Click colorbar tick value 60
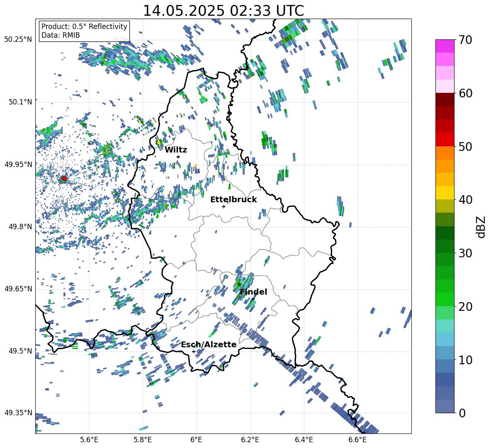Viewport: 491px width, 448px height. coord(466,93)
